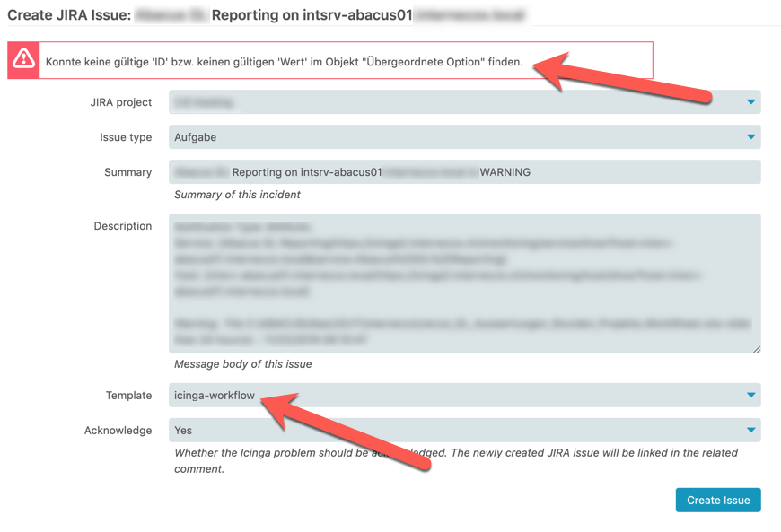Click the blue chevron beside Issue type
The image size is (781, 532).
coord(750,137)
